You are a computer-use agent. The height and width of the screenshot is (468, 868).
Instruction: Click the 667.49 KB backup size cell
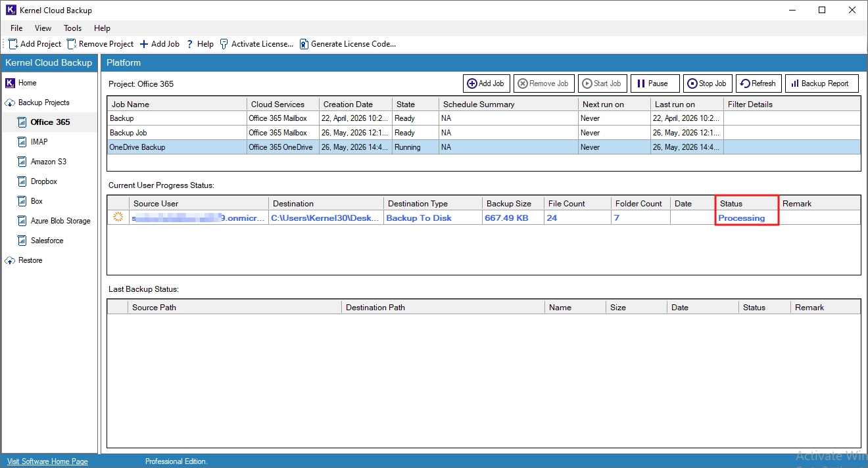pyautogui.click(x=513, y=218)
